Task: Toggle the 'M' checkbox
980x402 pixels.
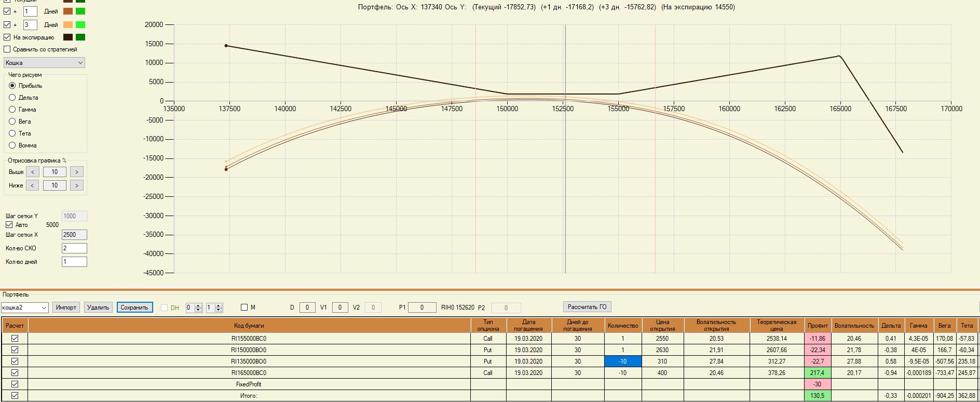Action: 244,307
